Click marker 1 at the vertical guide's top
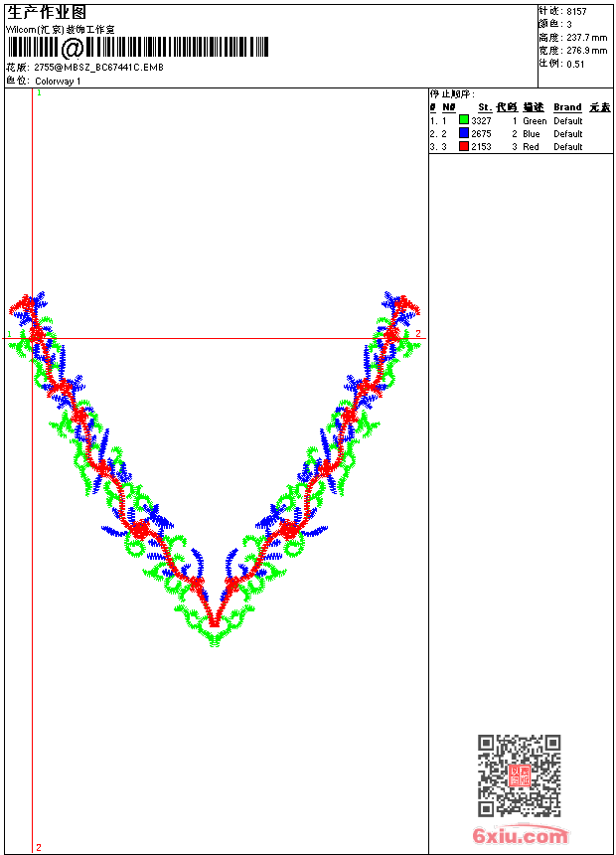616x855 pixels. coord(39,92)
